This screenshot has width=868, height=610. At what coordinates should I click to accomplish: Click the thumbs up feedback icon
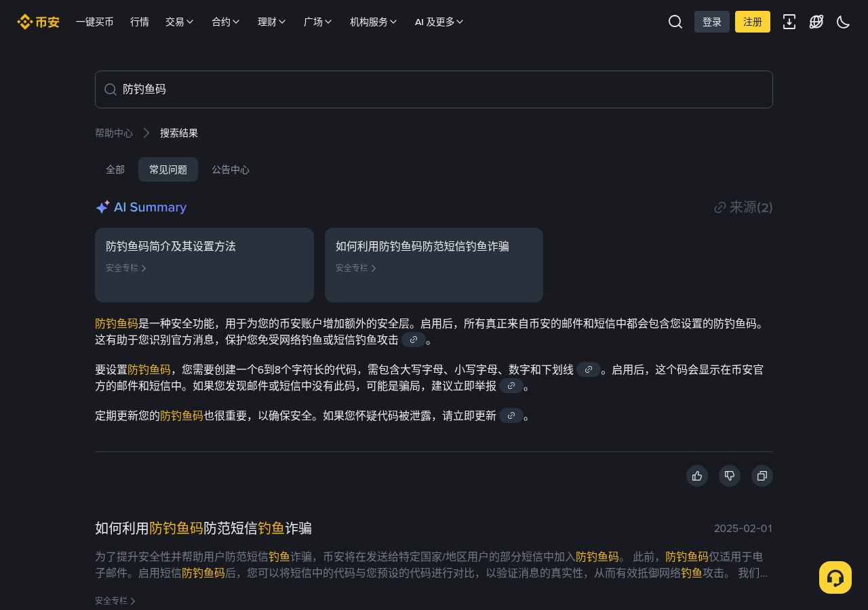pyautogui.click(x=697, y=476)
